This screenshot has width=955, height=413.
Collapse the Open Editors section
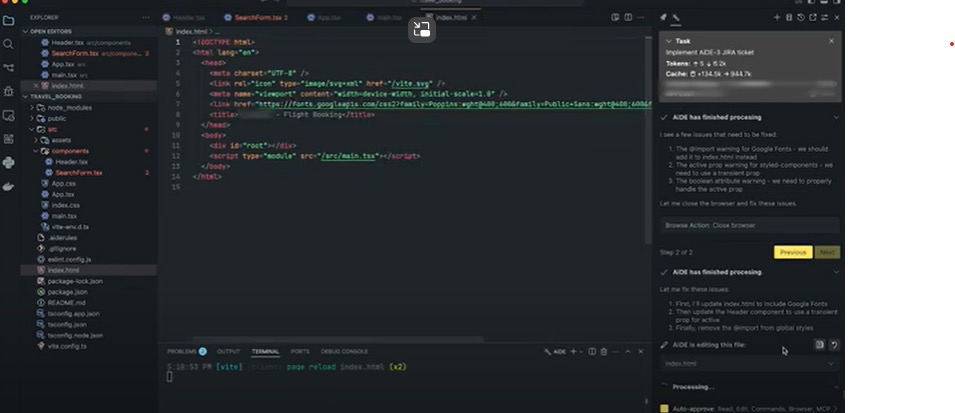click(25, 31)
